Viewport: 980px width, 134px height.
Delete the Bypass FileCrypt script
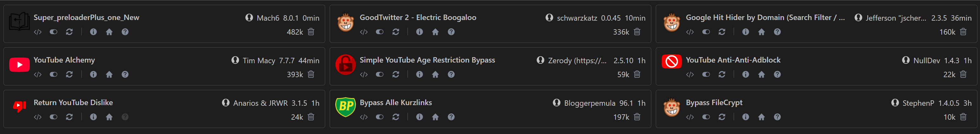963,117
